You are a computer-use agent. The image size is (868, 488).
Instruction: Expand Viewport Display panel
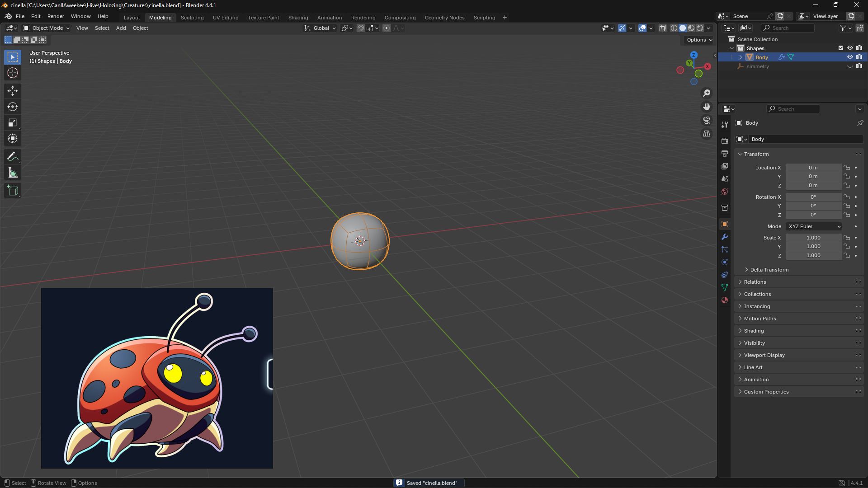(x=764, y=355)
